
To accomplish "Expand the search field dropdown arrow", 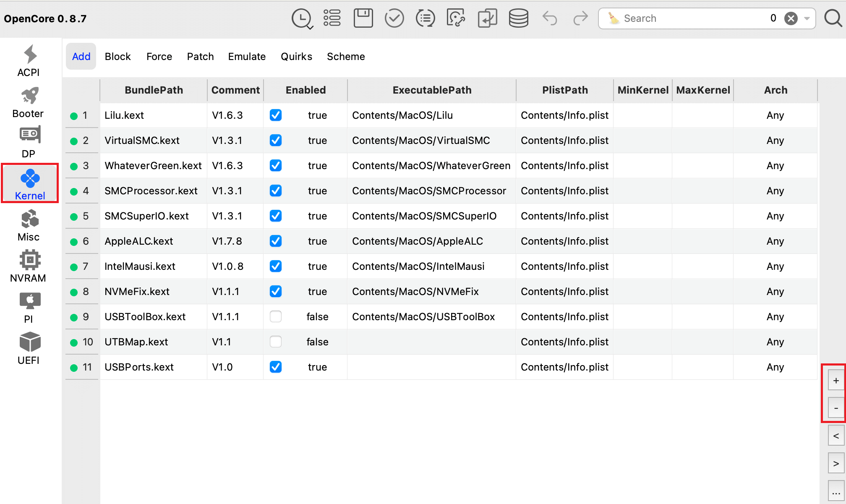I will pyautogui.click(x=807, y=18).
